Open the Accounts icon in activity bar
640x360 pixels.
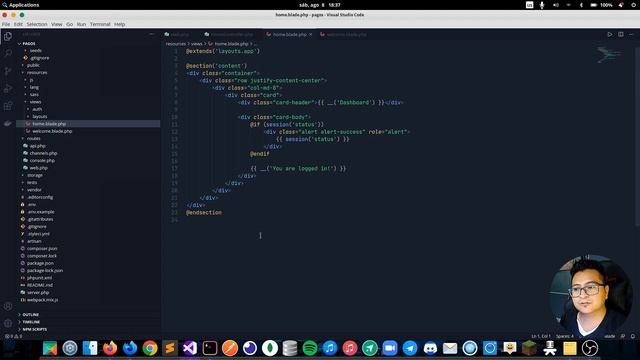[x=8, y=306]
